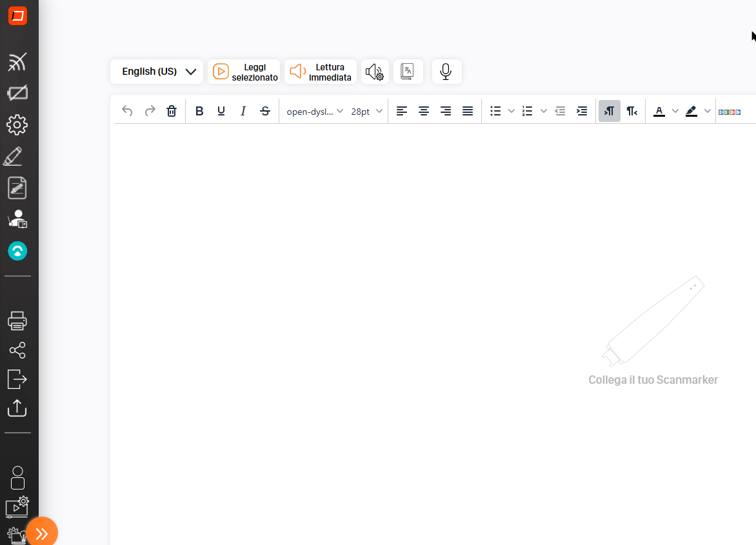
Task: Toggle underline formatting
Action: (221, 111)
